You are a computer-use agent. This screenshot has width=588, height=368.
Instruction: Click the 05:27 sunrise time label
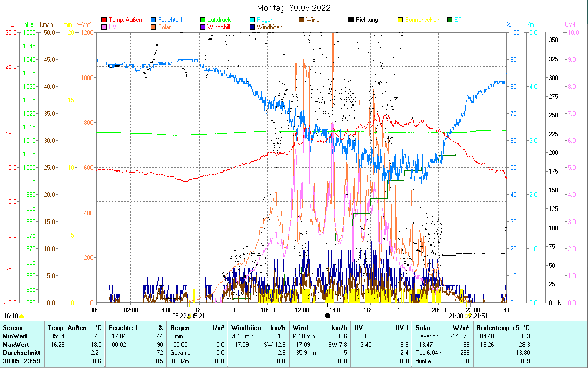(179, 316)
